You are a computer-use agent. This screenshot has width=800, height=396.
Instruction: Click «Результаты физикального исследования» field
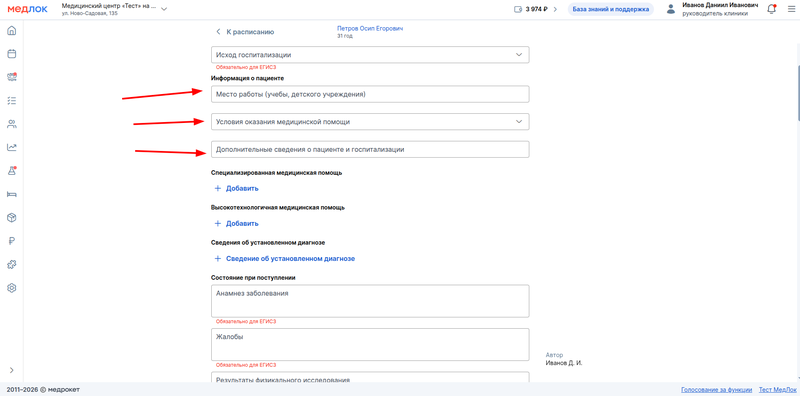370,377
